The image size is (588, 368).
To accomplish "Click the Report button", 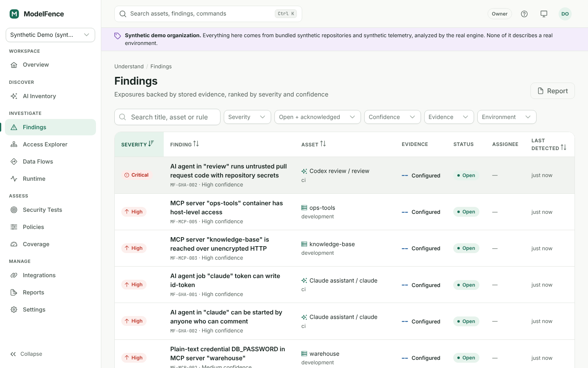I will pyautogui.click(x=552, y=91).
